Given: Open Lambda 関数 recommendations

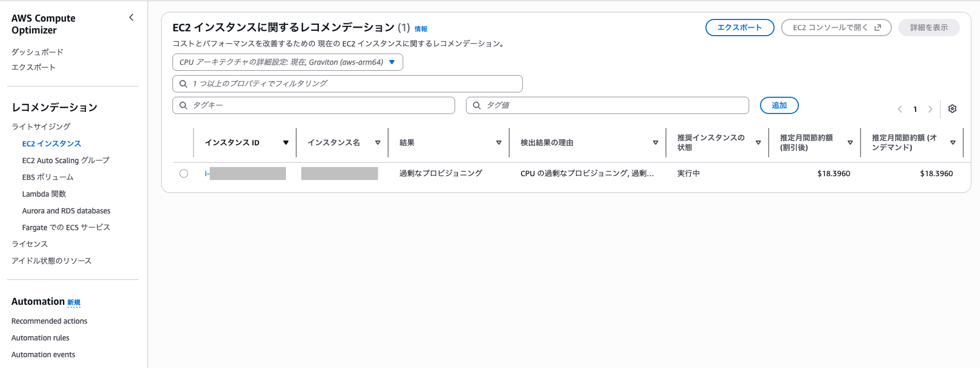Looking at the screenshot, I should pos(44,194).
